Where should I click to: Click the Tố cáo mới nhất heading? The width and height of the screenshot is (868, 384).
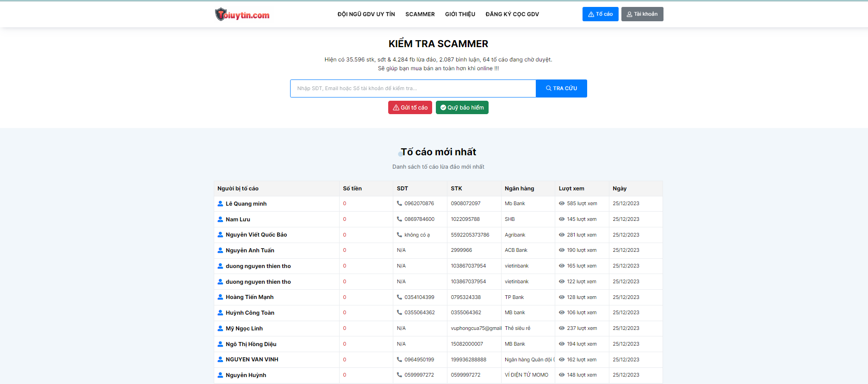(438, 152)
